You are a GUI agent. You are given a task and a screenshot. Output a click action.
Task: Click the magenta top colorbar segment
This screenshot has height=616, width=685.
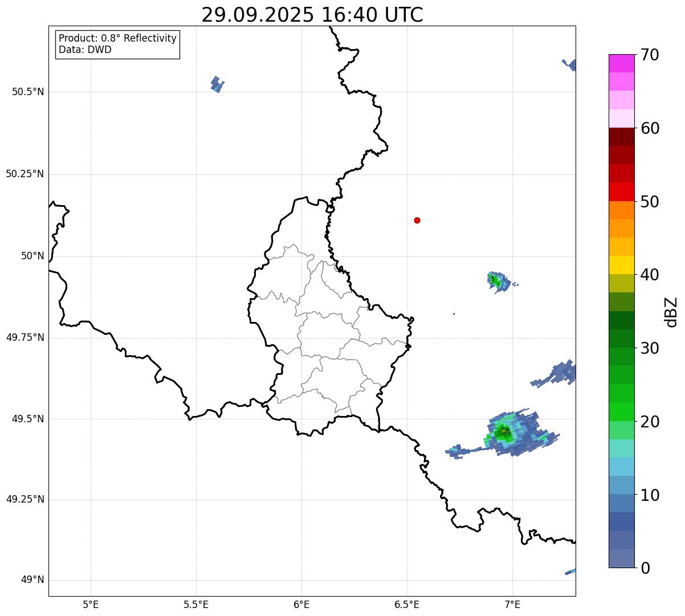[x=621, y=63]
